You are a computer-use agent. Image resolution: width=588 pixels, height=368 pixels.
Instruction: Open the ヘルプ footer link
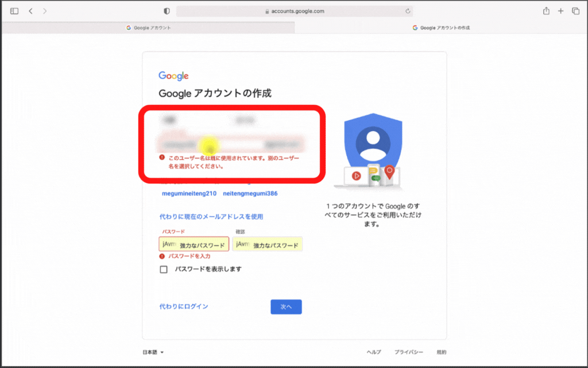tap(374, 352)
